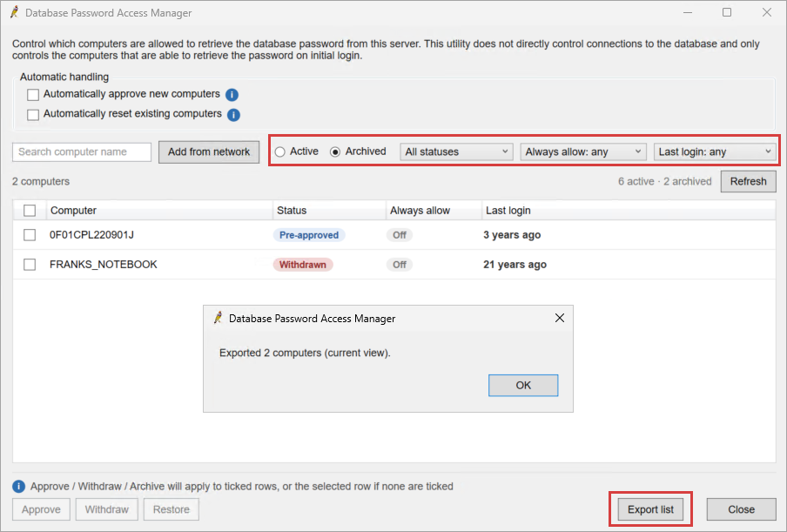Select the Archived radio button
This screenshot has height=532, width=787.
(x=335, y=152)
